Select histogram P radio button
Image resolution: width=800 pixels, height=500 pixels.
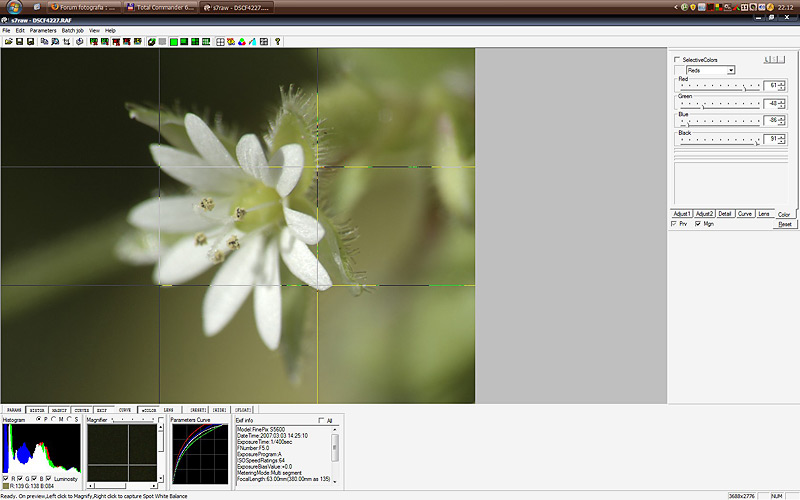tap(39, 419)
